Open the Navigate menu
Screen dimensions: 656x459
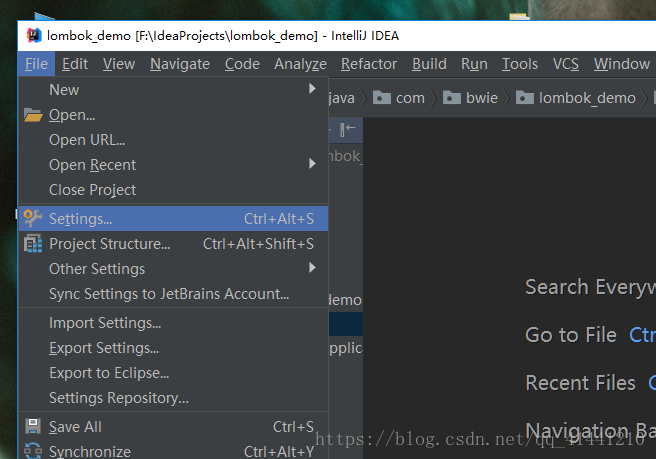click(180, 64)
